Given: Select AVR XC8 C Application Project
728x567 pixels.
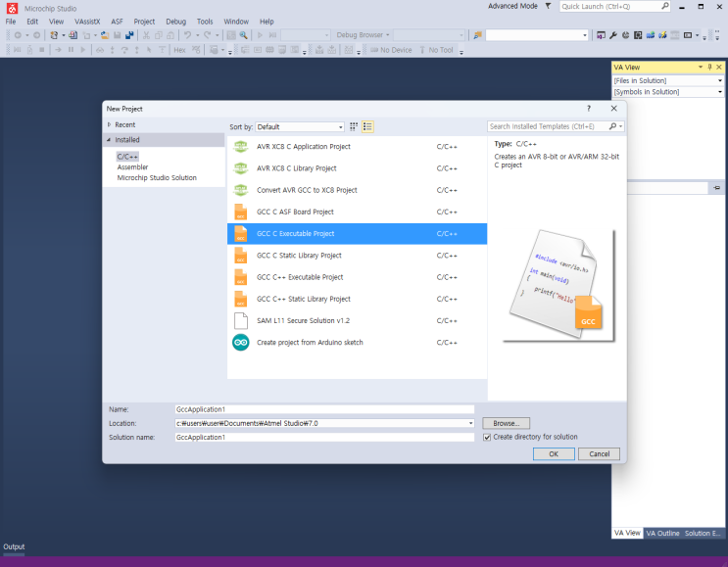Looking at the screenshot, I should tap(357, 147).
